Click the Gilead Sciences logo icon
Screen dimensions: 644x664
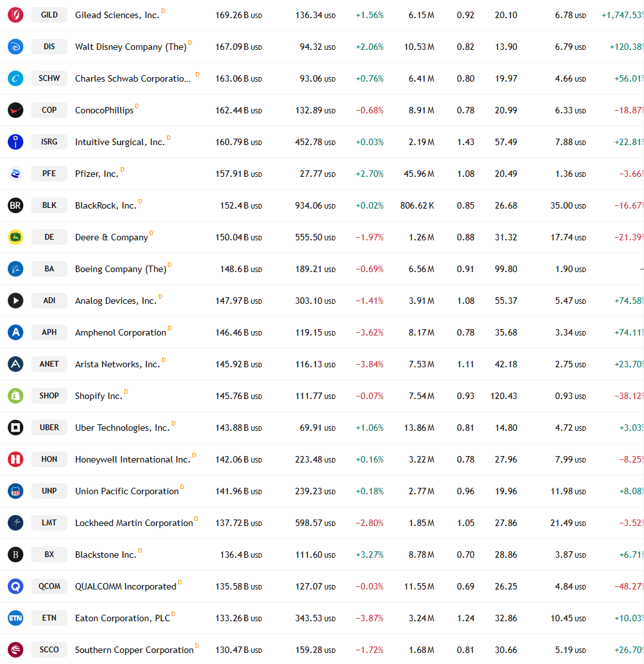pyautogui.click(x=16, y=15)
